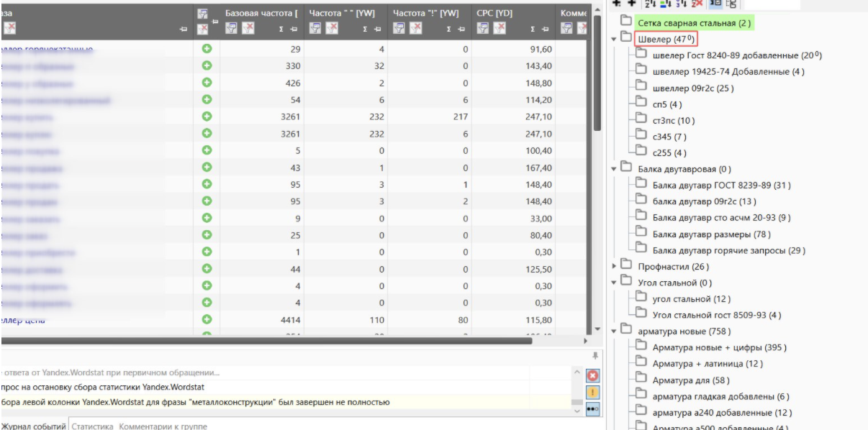
Task: Open filter for CPC [YD] column
Action: [x=482, y=28]
